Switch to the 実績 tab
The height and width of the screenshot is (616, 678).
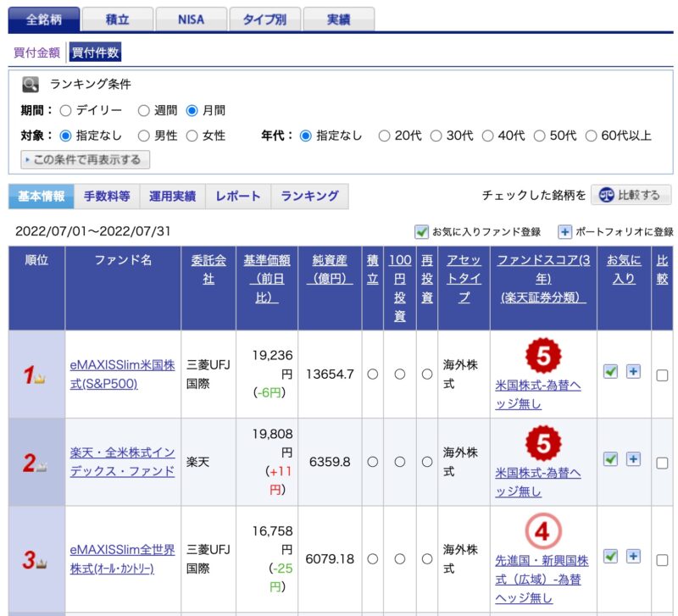pos(338,19)
